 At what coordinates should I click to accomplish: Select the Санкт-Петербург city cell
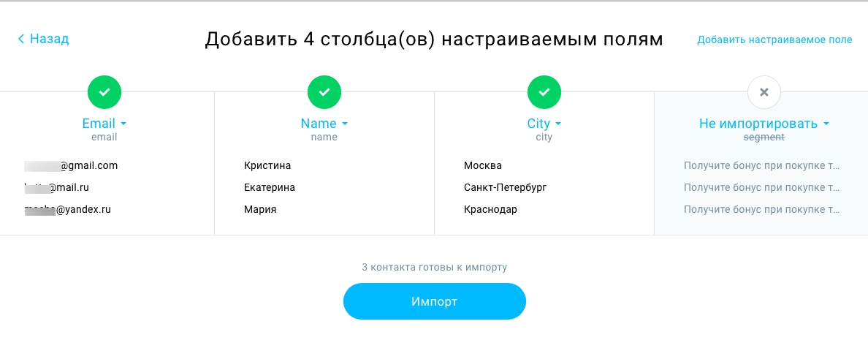506,188
